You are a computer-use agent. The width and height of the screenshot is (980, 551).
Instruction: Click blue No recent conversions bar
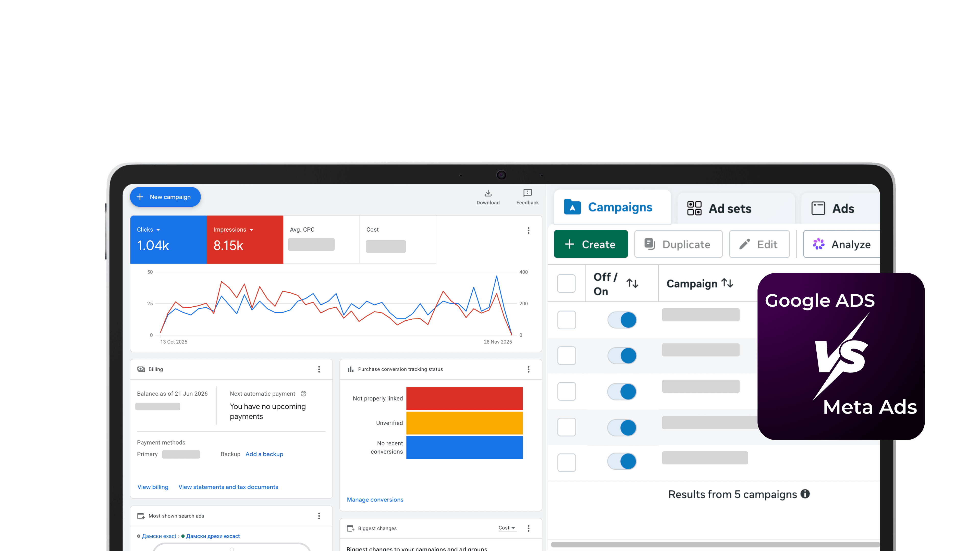click(464, 448)
